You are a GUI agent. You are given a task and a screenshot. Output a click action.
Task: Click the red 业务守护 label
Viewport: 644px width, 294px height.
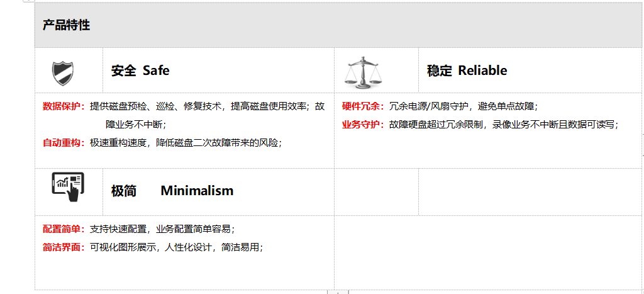(x=362, y=125)
